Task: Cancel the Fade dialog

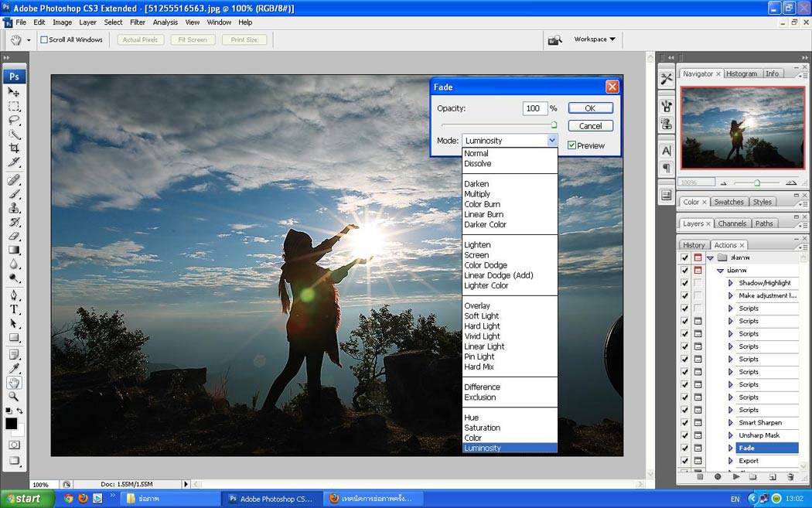Action: pos(590,126)
